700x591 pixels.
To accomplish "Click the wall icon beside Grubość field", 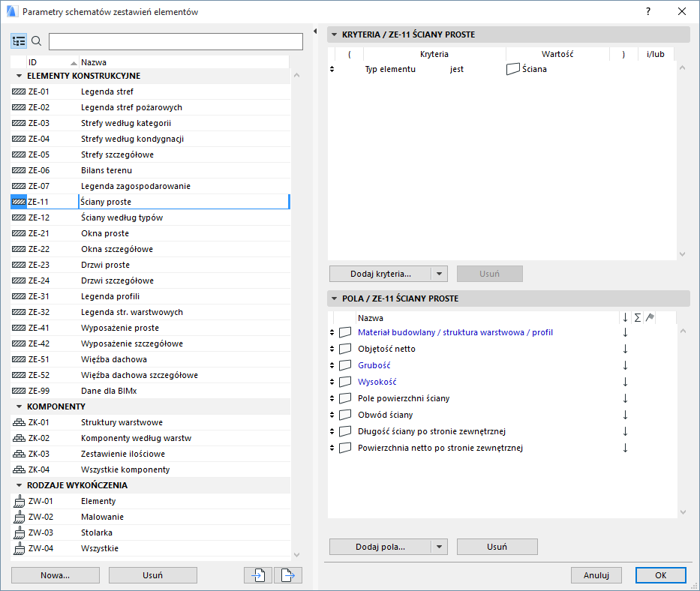I will tap(345, 365).
